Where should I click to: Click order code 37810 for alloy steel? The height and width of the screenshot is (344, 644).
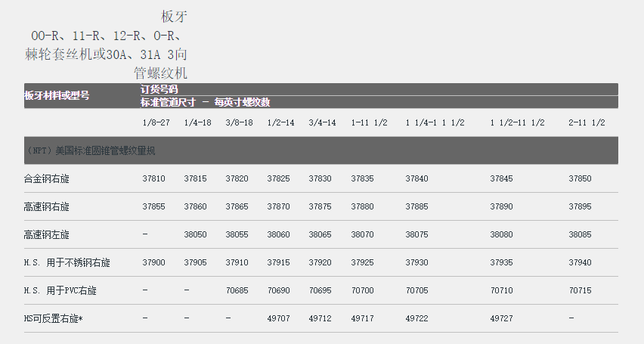pyautogui.click(x=153, y=178)
